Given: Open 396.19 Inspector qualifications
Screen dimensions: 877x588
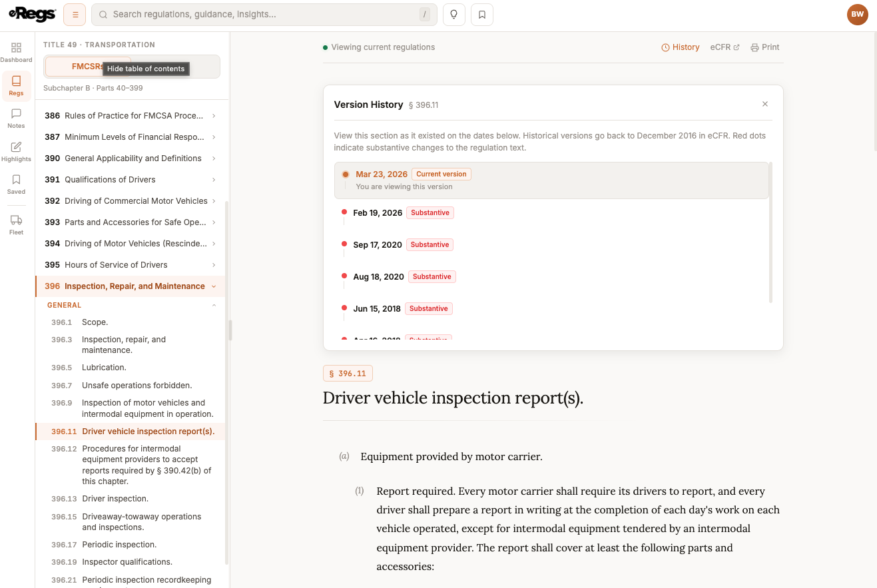Looking at the screenshot, I should 131,562.
